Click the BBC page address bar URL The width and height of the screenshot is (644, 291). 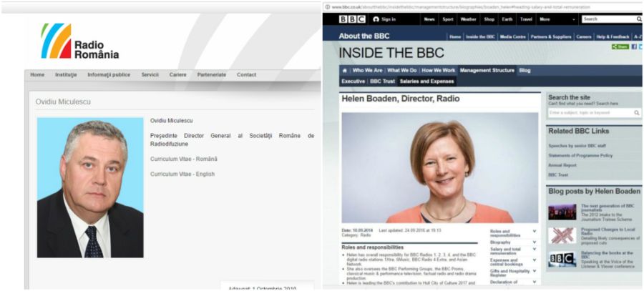tap(461, 7)
